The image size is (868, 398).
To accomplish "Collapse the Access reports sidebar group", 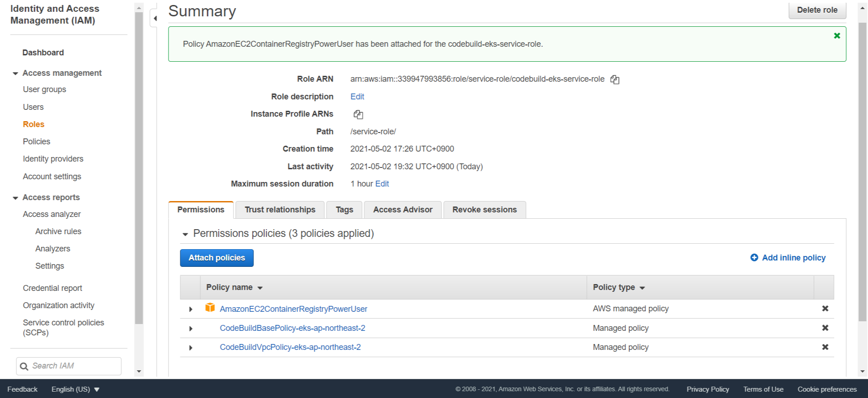I will point(15,198).
